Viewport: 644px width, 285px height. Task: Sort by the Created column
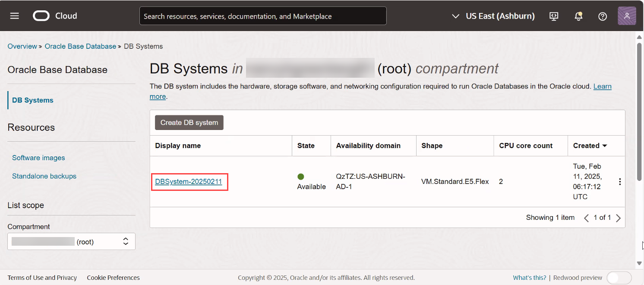click(x=590, y=146)
